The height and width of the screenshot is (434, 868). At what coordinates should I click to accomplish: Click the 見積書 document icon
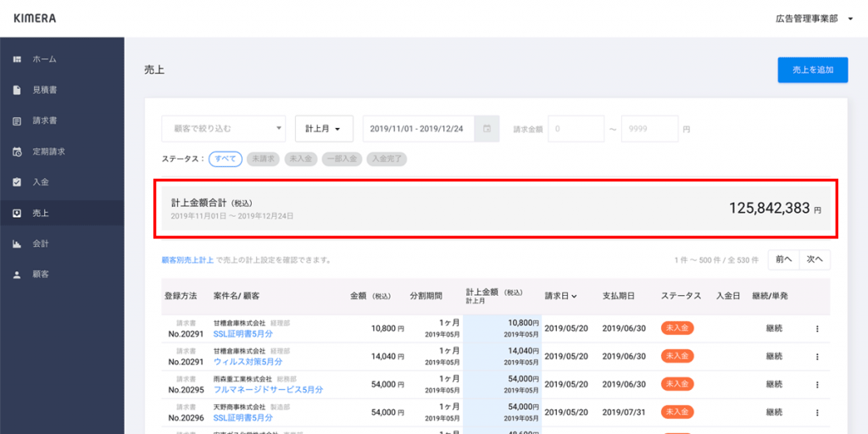click(x=17, y=90)
